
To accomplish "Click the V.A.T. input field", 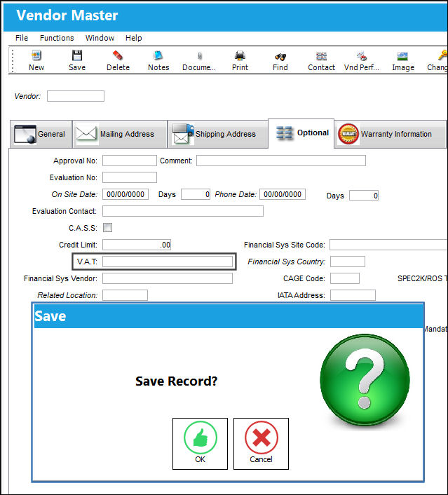I will [x=168, y=262].
